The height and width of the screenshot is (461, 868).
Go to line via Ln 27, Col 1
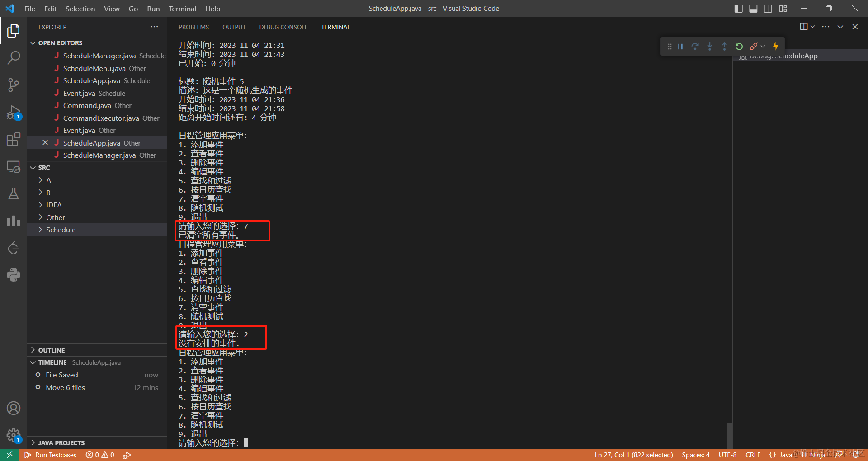click(x=634, y=455)
